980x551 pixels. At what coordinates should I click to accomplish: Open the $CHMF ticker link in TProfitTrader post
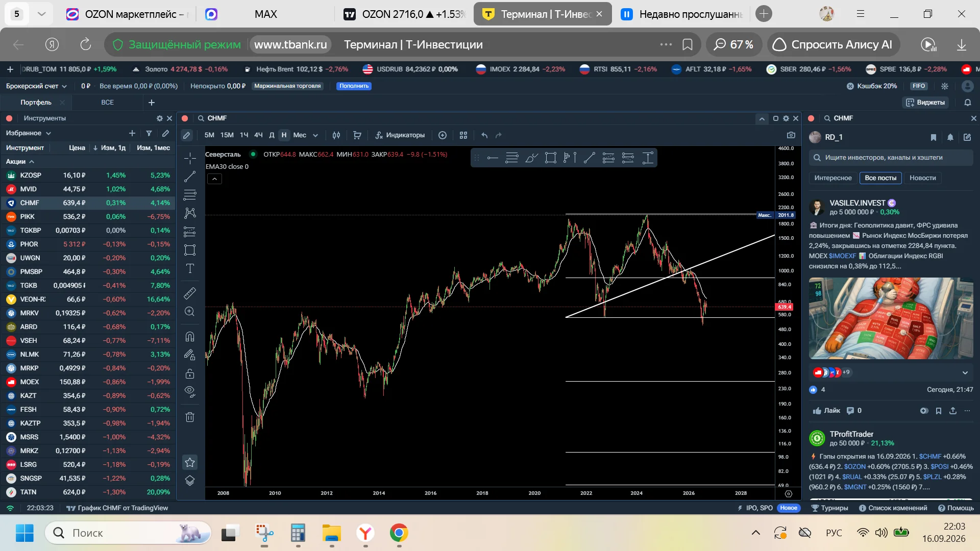[930, 457]
